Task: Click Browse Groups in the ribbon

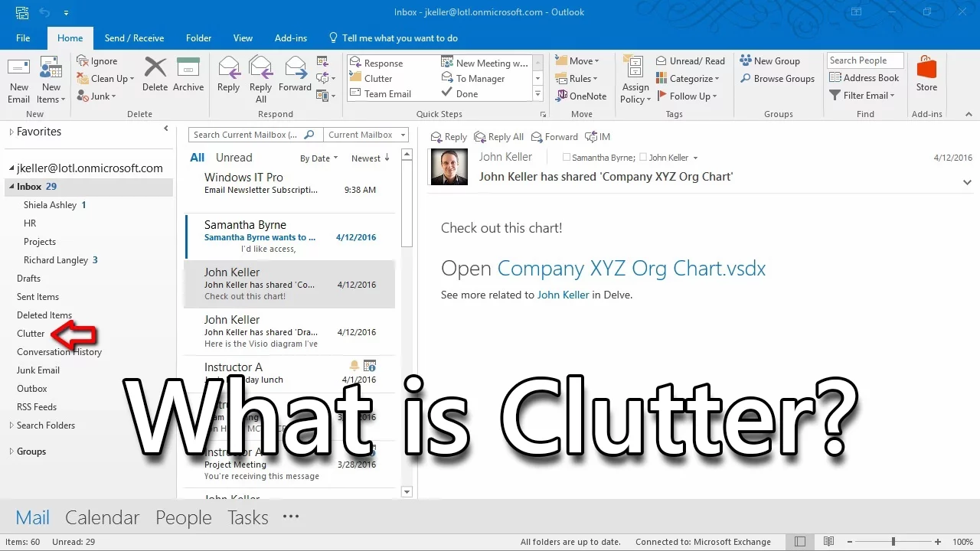Action: click(778, 78)
